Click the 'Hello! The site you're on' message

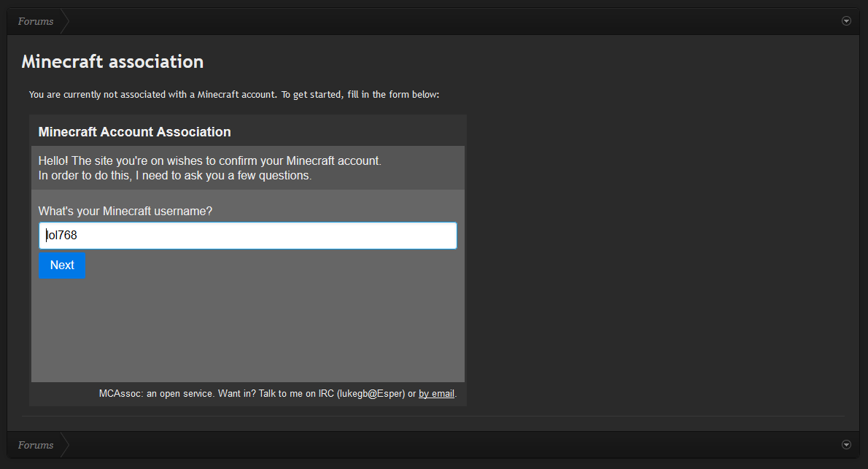pos(210,160)
